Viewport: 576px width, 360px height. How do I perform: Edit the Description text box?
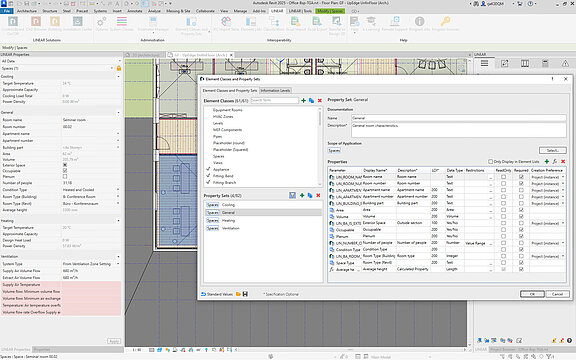458,130
